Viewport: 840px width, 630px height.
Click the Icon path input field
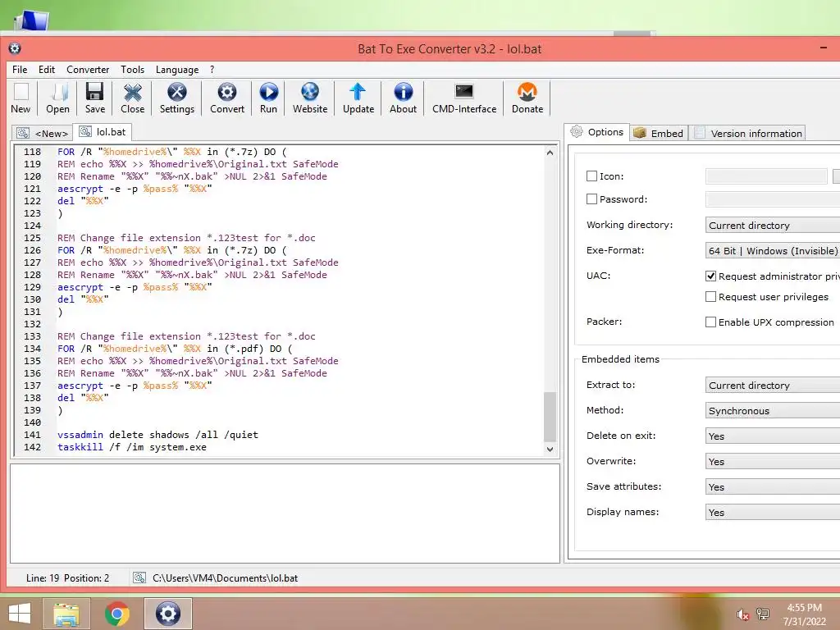pyautogui.click(x=766, y=176)
